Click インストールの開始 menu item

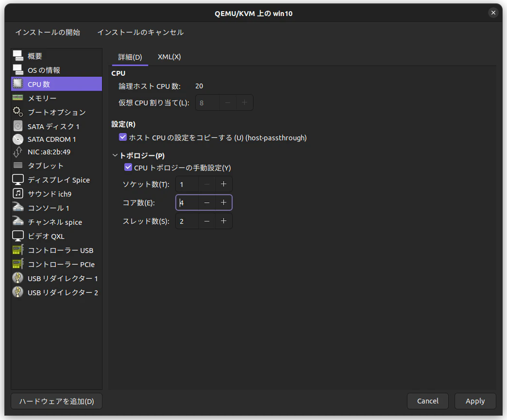coord(48,33)
